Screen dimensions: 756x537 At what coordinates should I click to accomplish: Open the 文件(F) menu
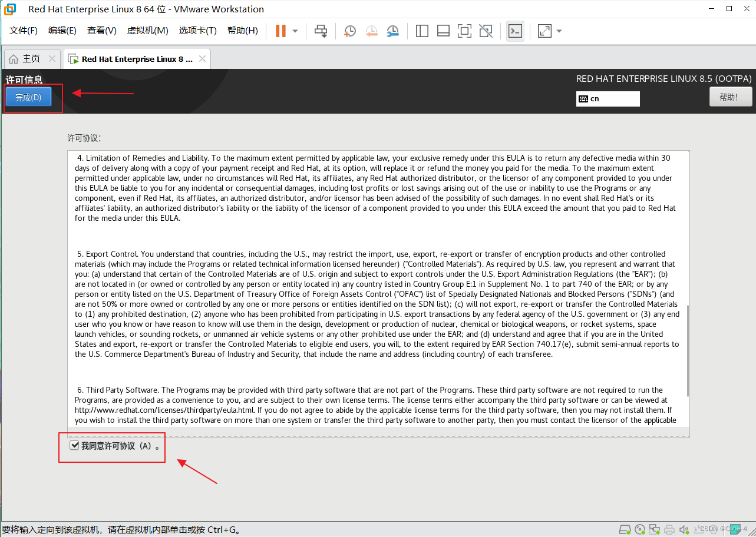tap(24, 31)
